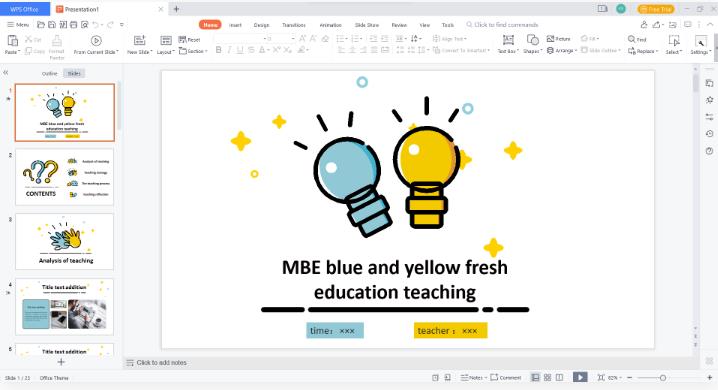Open the Section dropdown

tap(193, 51)
